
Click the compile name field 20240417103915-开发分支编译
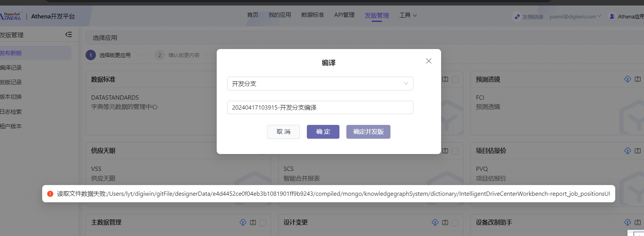click(x=320, y=107)
